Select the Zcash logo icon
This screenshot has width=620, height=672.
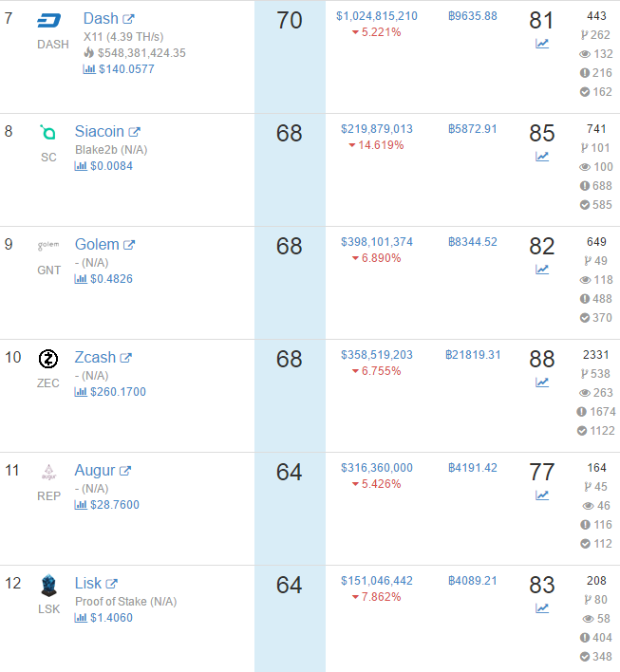(48, 359)
